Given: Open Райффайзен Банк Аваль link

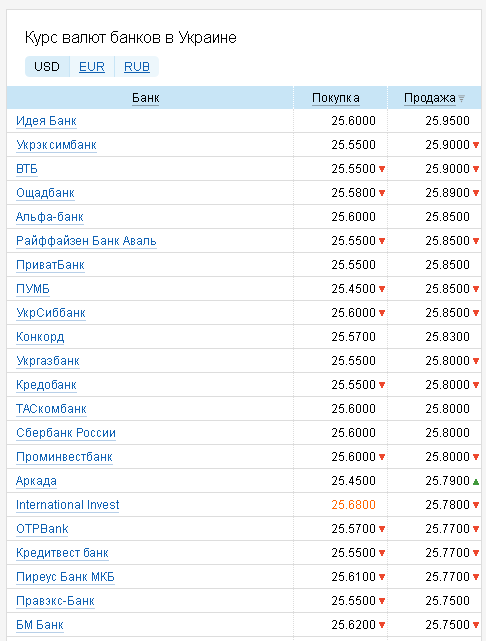Looking at the screenshot, I should tap(86, 241).
